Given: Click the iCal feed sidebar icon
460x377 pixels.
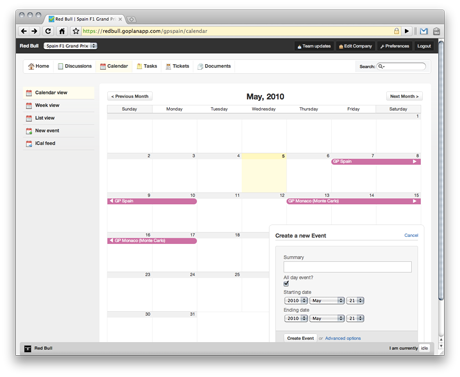Looking at the screenshot, I should [x=29, y=144].
